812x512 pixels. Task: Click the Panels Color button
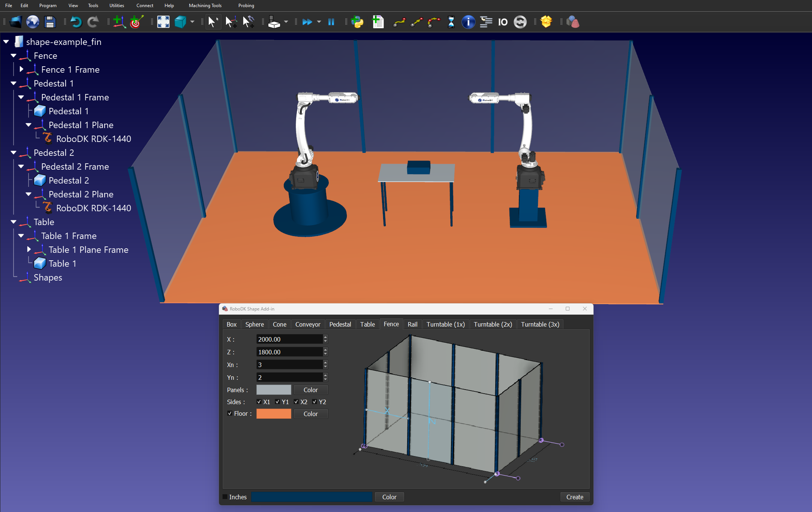(x=311, y=390)
